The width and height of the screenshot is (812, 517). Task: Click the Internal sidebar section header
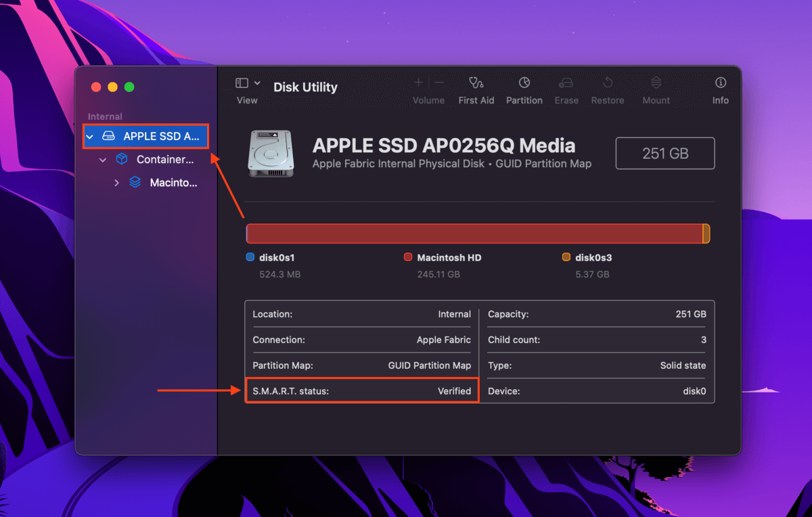105,116
